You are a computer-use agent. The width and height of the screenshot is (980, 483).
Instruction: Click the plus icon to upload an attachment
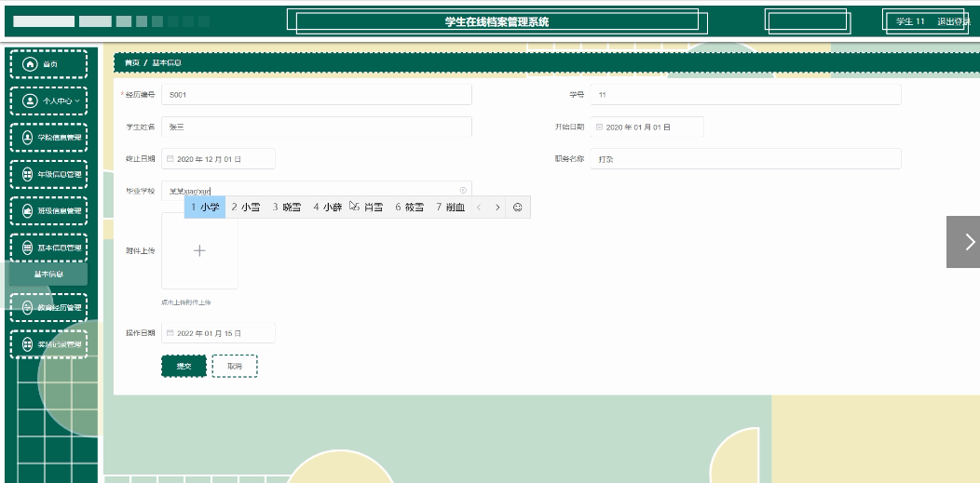199,251
